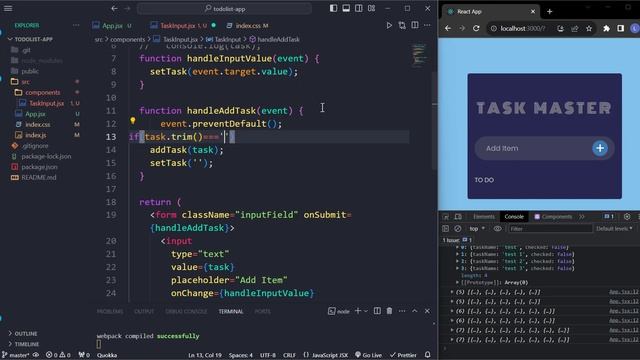
Task: Switch to index.css editor tab
Action: (248, 25)
